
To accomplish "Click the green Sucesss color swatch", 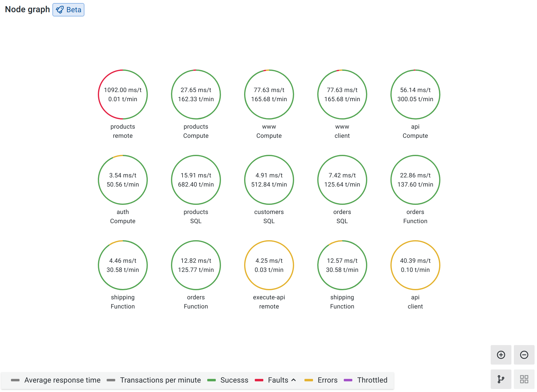I will [x=212, y=380].
